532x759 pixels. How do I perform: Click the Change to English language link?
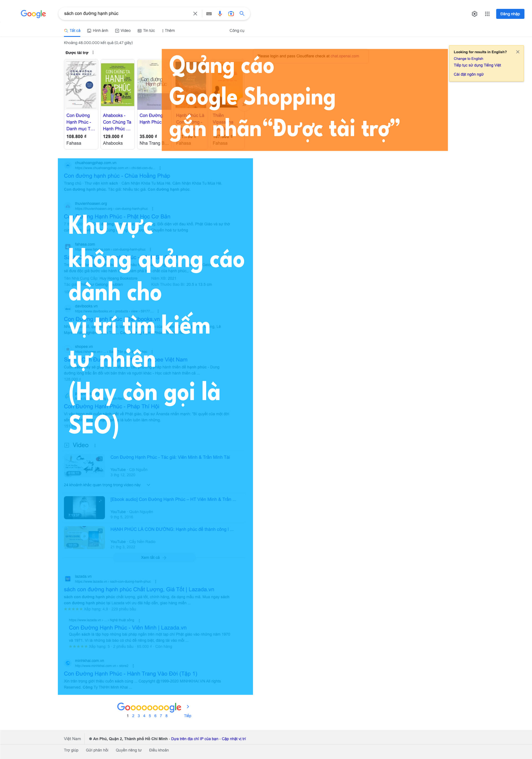click(467, 58)
